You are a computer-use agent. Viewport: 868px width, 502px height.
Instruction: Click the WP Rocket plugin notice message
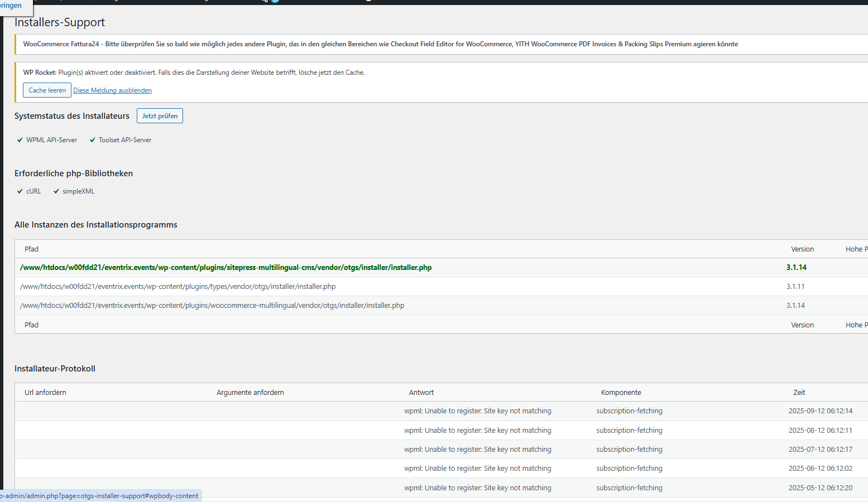click(x=194, y=73)
